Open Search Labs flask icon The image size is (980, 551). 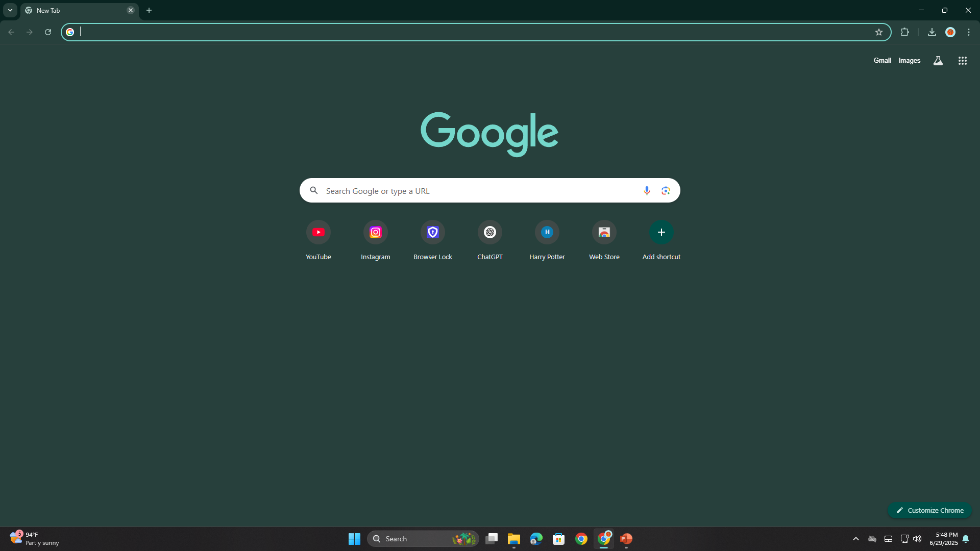(x=938, y=61)
